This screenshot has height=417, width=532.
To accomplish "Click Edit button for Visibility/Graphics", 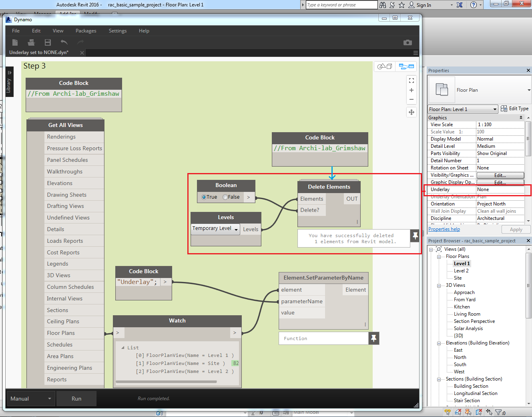I will 500,175.
